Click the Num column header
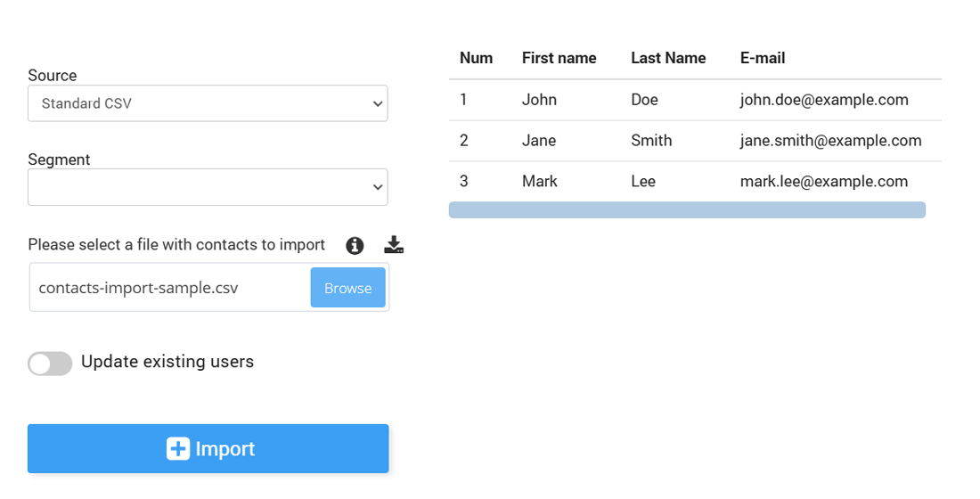The height and width of the screenshot is (499, 980). pyautogui.click(x=476, y=58)
